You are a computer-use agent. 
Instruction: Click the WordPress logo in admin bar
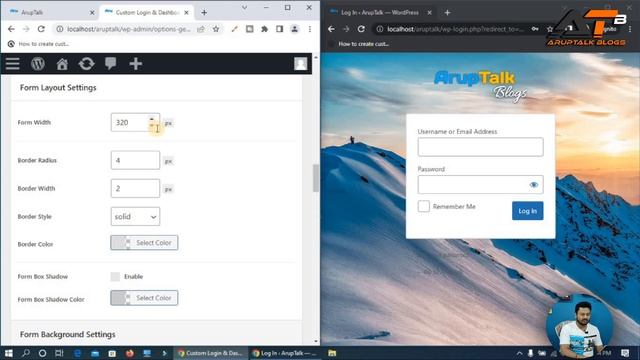click(x=38, y=64)
